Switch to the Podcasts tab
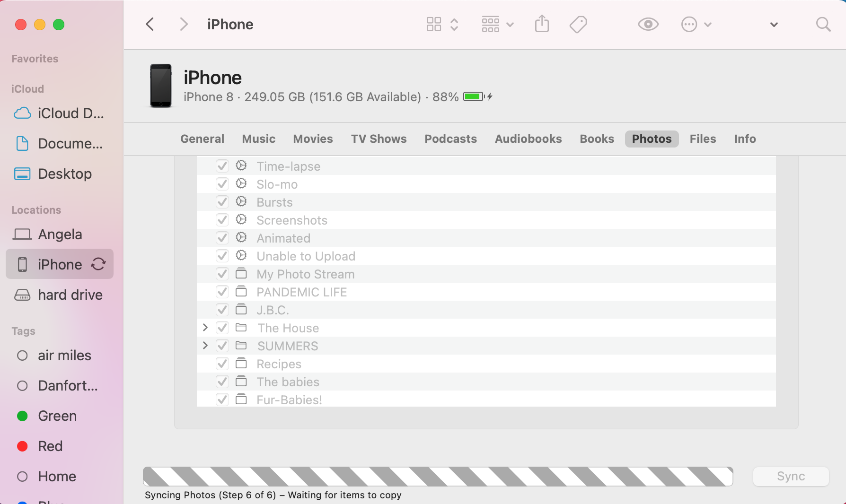 [451, 139]
